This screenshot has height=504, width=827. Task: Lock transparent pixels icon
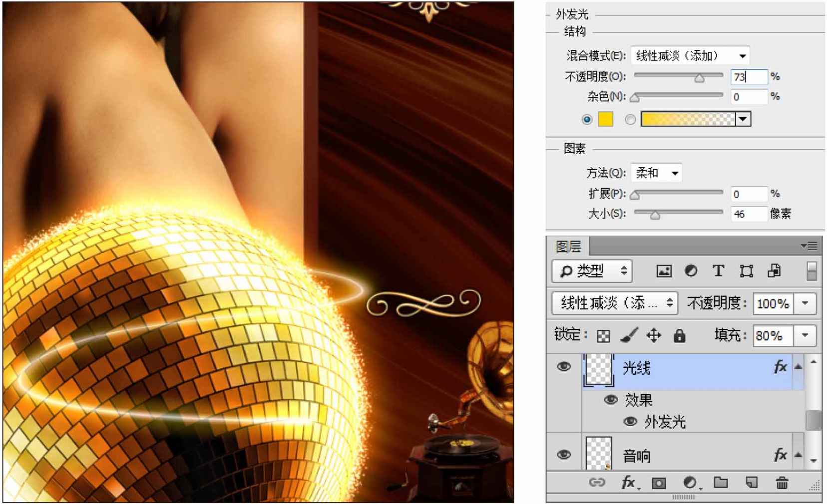point(603,336)
